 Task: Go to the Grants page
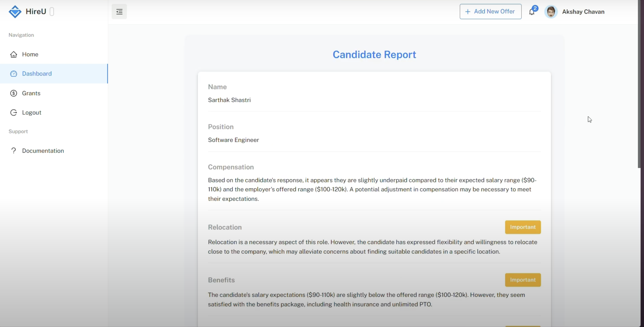coord(31,93)
